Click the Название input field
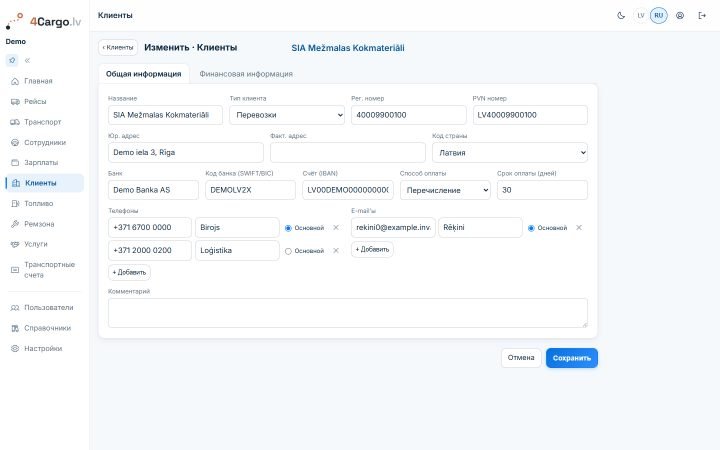Image resolution: width=720 pixels, height=450 pixels. coord(165,115)
